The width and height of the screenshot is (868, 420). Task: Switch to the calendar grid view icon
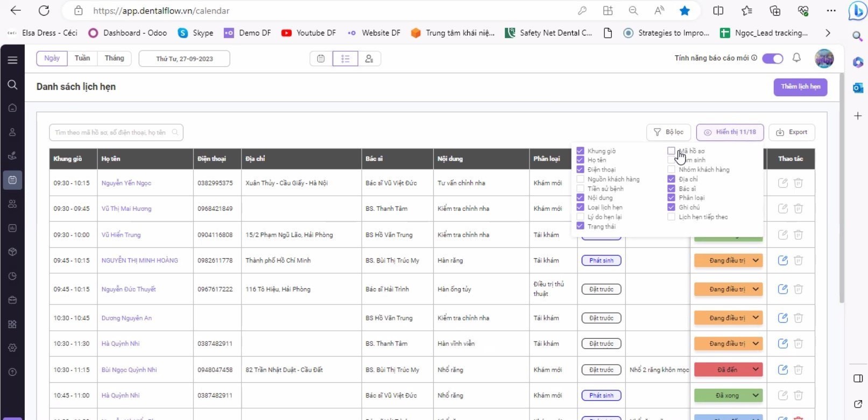[321, 59]
